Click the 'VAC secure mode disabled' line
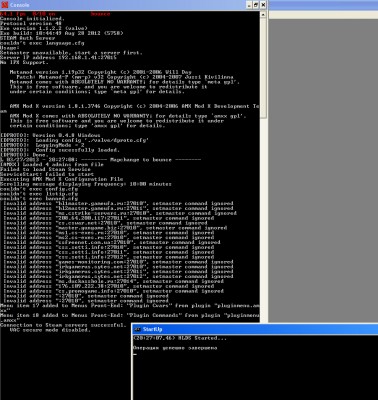 click(x=50, y=330)
